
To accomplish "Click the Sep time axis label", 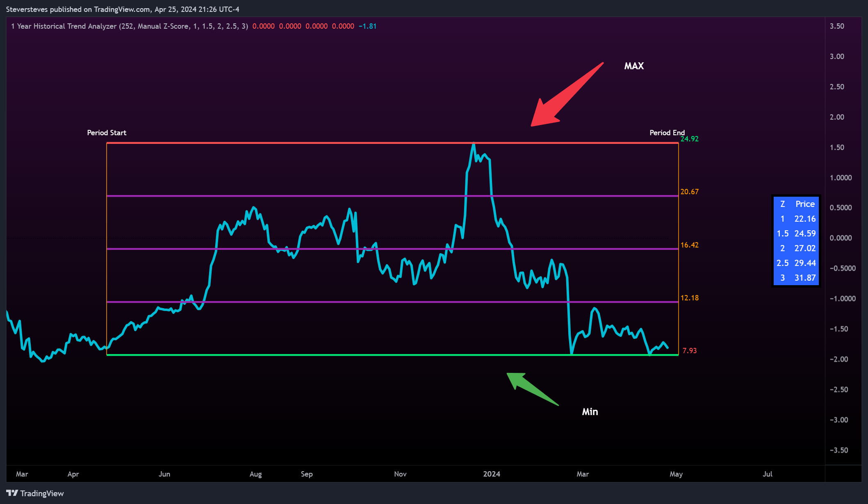I will click(x=307, y=474).
